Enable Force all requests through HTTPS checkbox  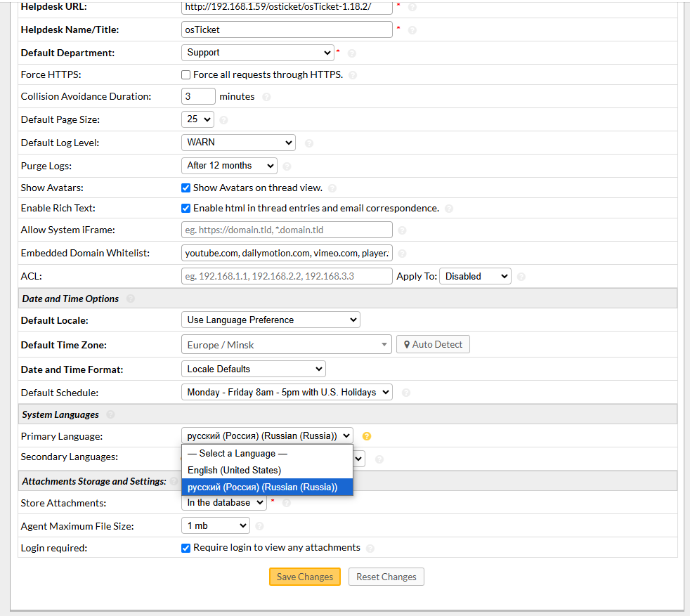(x=185, y=75)
